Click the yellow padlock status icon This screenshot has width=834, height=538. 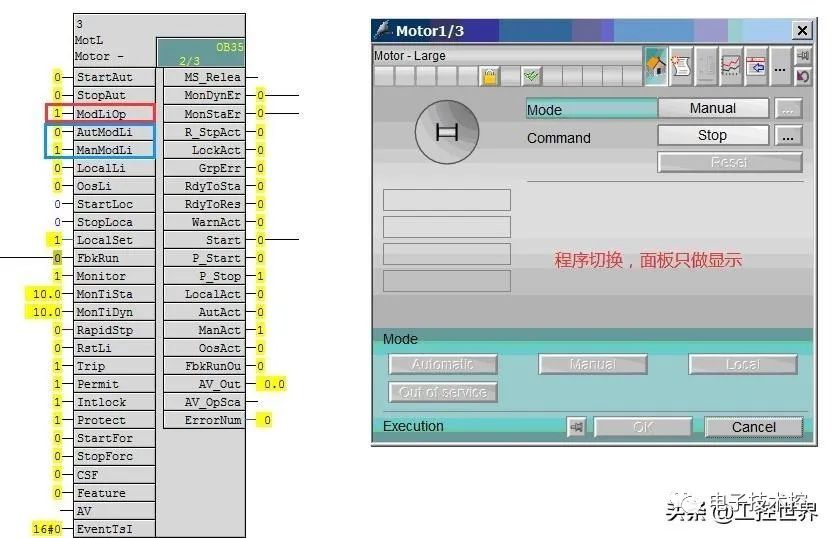(489, 76)
